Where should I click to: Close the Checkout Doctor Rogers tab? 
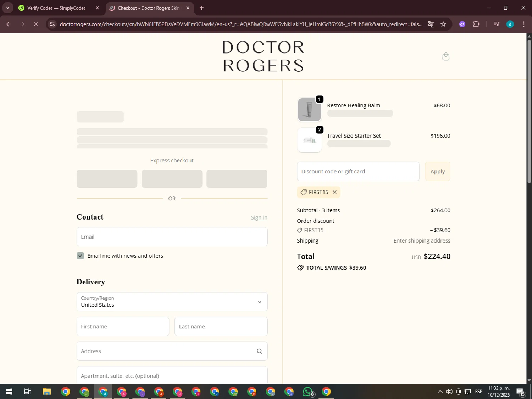click(x=188, y=8)
